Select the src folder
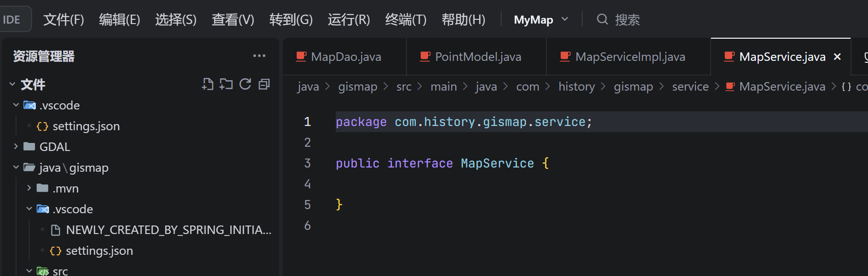 click(x=60, y=271)
